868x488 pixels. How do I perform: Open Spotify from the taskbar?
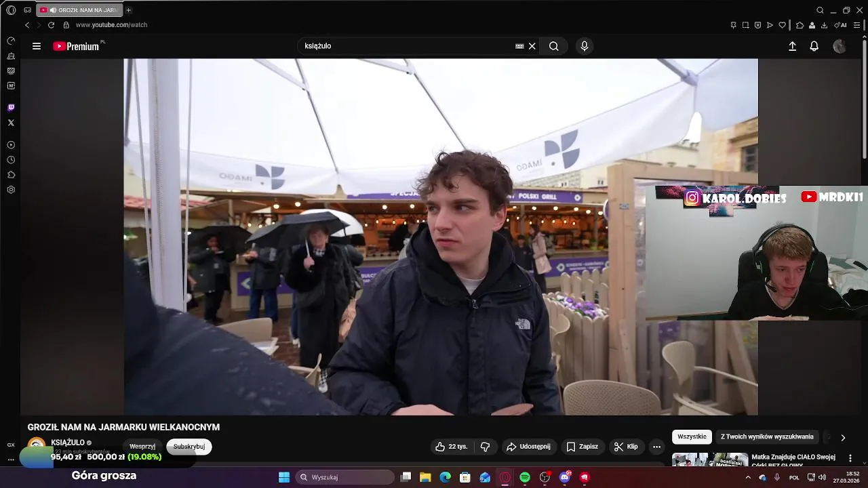[x=525, y=477]
